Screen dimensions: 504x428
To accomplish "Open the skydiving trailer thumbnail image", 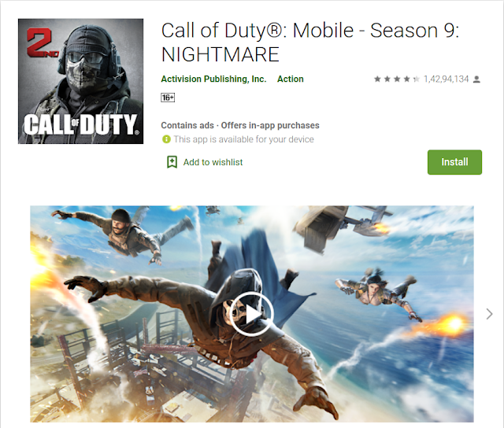I will 252,314.
